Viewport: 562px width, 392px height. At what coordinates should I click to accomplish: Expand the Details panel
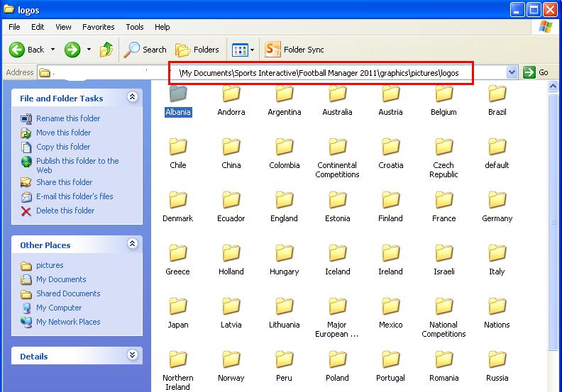[132, 354]
